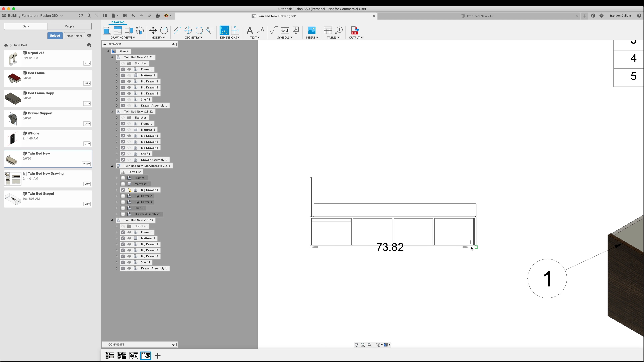The width and height of the screenshot is (644, 362).
Task: Uncheck Frame:1 under Twin Bed New v18:21
Action: (123, 69)
